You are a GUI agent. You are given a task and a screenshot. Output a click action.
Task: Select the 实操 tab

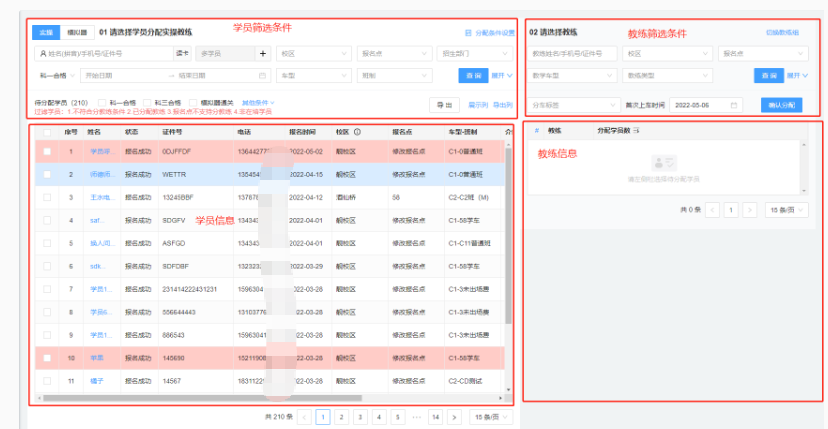click(45, 33)
